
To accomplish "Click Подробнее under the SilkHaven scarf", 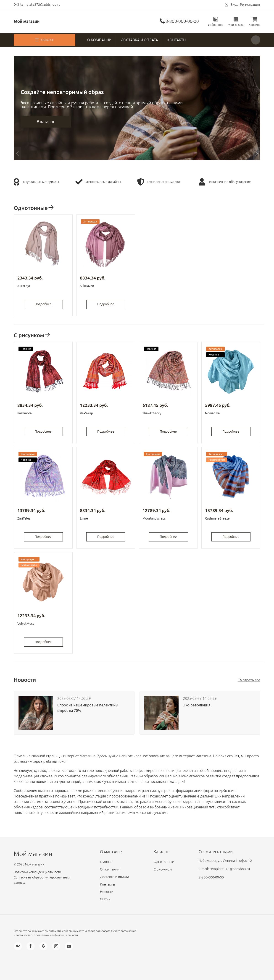I will 106,304.
